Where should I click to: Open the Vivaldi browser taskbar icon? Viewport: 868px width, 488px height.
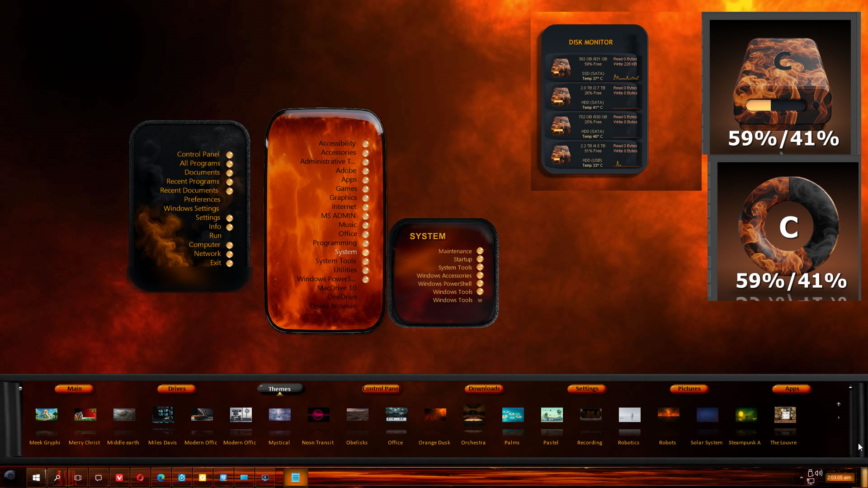coord(119,478)
